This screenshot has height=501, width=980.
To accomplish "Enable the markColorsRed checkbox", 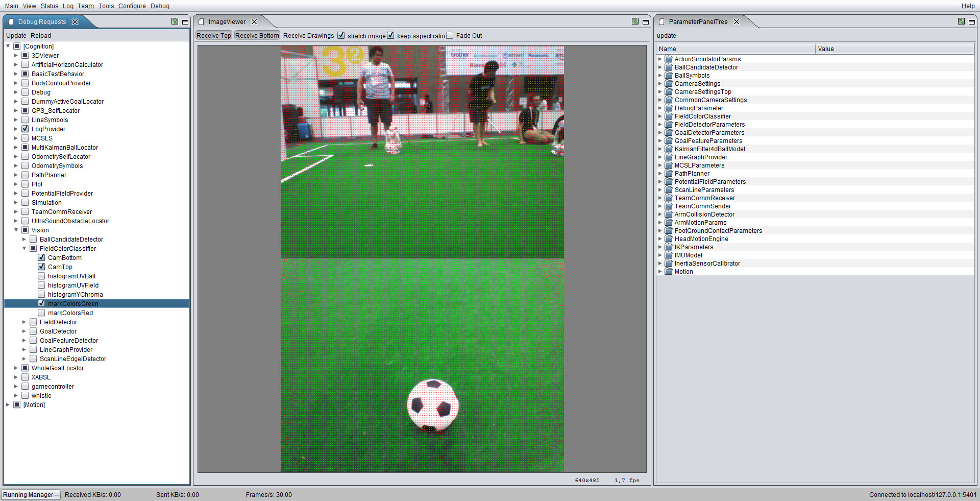I will click(41, 313).
